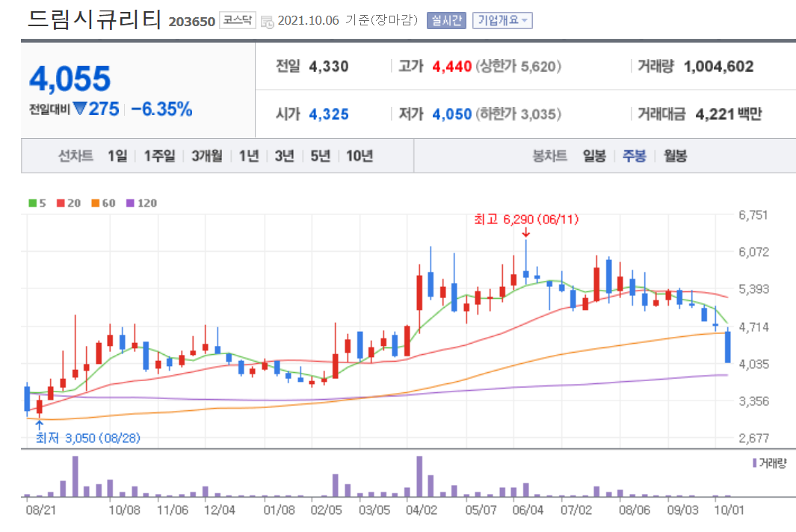Click the orange 60-period moving average legend icon
Screen dimensions: 796x532
pos(94,202)
